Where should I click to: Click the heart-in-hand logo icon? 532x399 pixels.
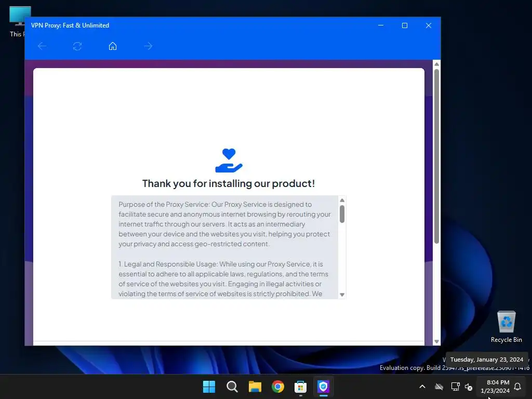pos(229,161)
